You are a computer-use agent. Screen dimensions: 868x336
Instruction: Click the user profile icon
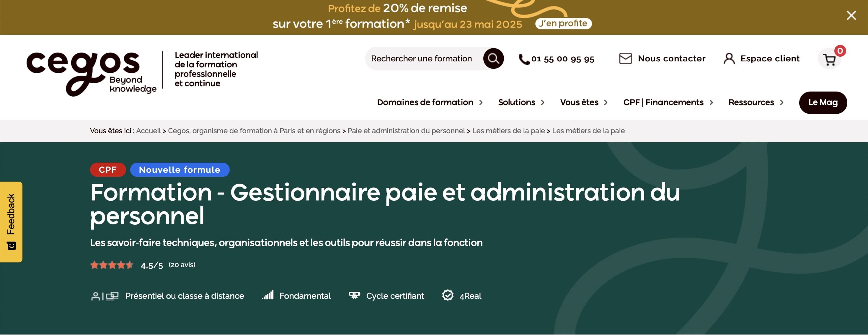[x=729, y=59]
